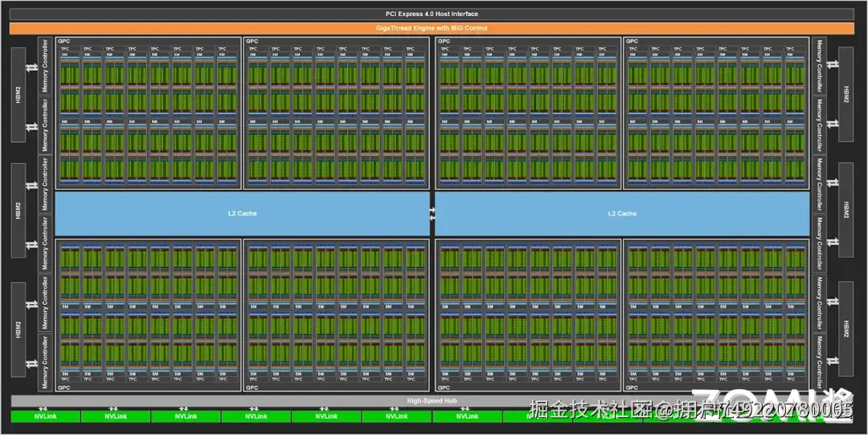The image size is (868, 435).
Task: Click the middle HBM2 block on the right side
Action: (845, 210)
